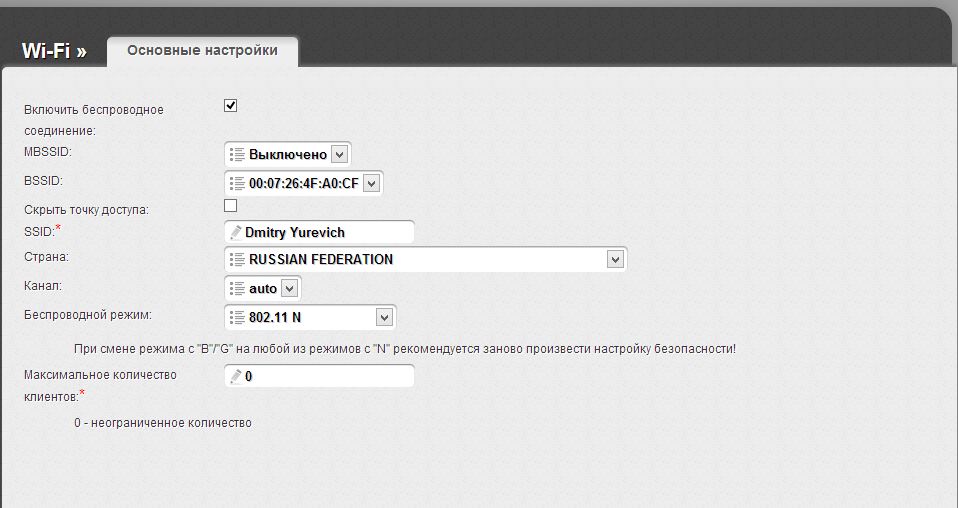
Task: Expand the BSSID address dropdown
Action: pos(371,183)
